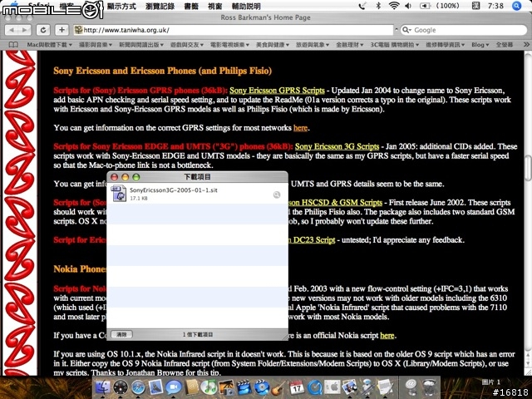Launch QuickTime Player from Dock
The height and width of the screenshot is (399, 532).
point(314,387)
